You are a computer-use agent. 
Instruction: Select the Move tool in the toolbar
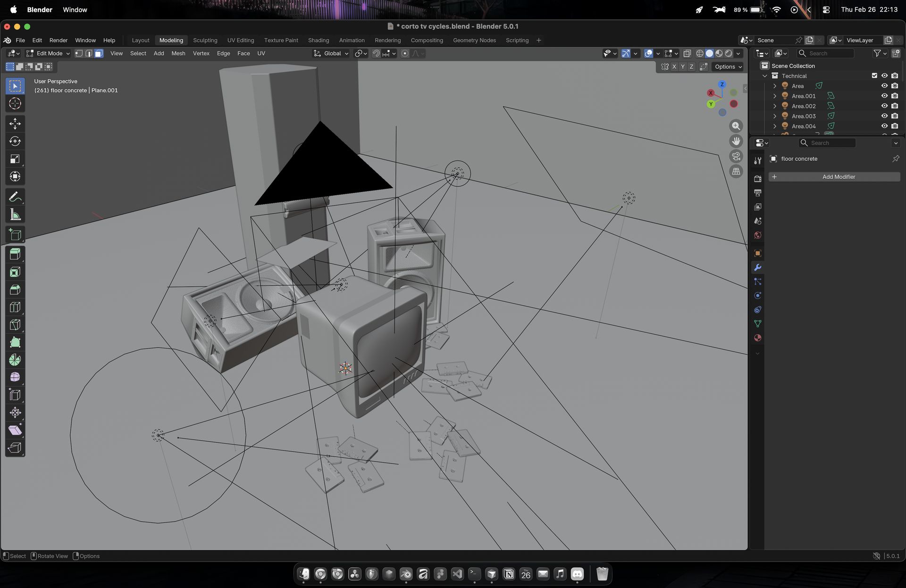15,124
